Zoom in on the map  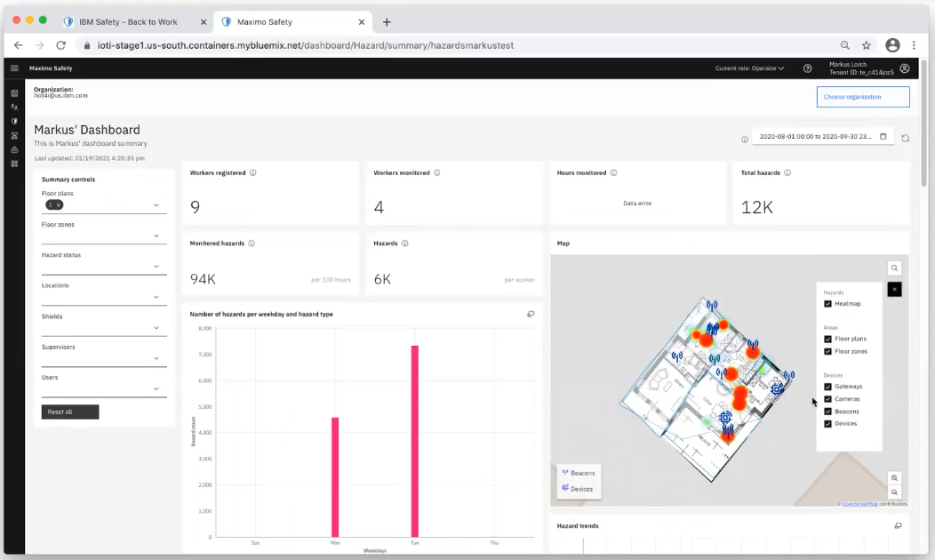click(x=894, y=477)
